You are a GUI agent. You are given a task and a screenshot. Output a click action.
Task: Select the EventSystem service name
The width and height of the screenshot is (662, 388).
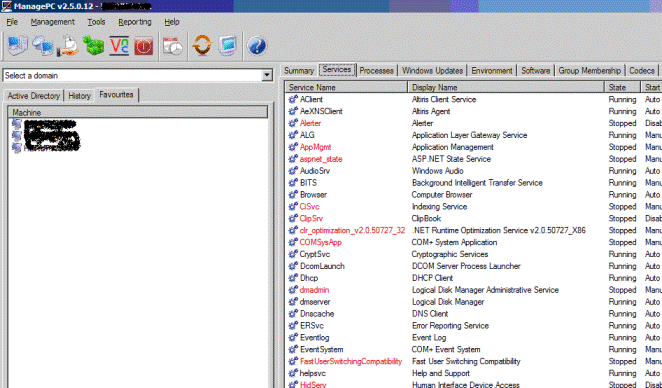[x=321, y=350]
